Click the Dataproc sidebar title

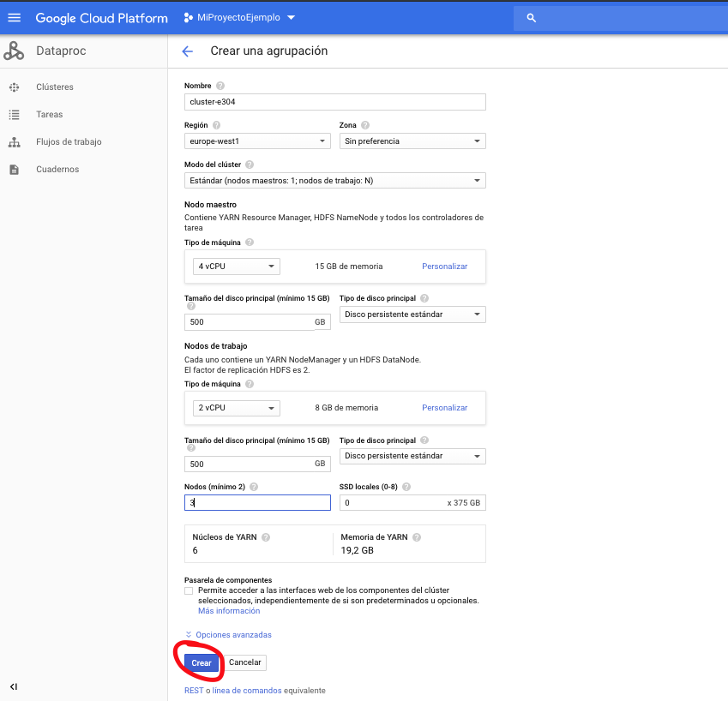pyautogui.click(x=61, y=51)
